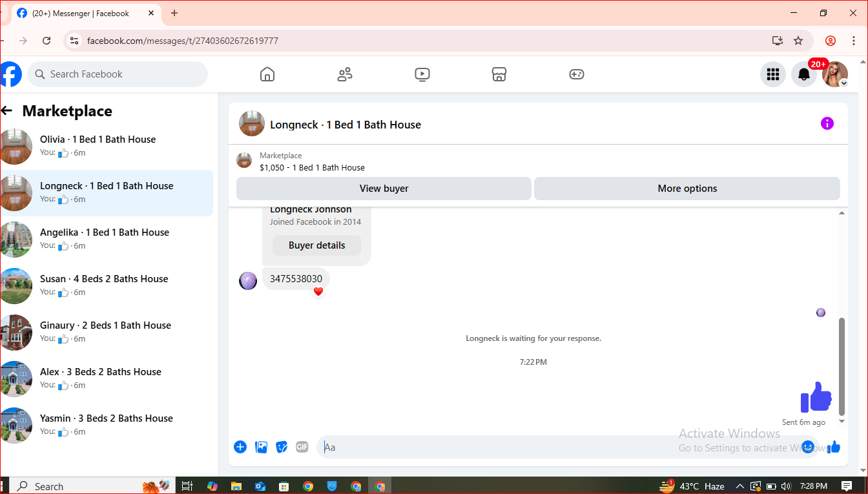Click the Facebook logo
This screenshot has width=868, height=494.
click(10, 74)
